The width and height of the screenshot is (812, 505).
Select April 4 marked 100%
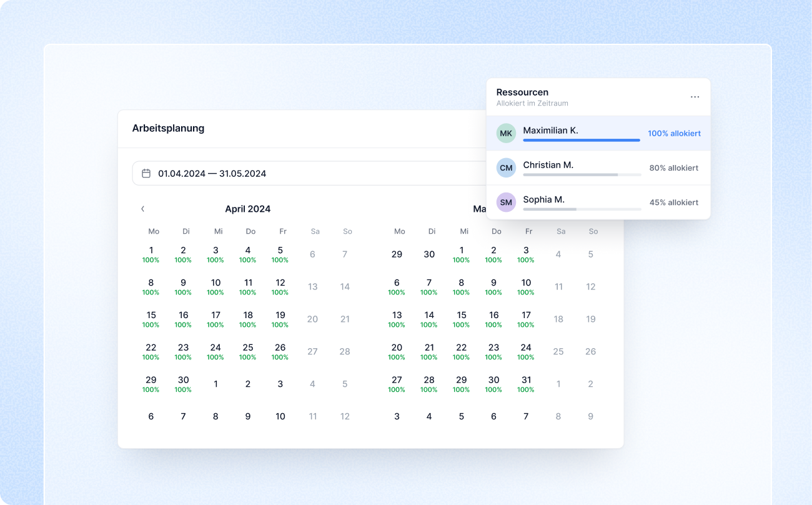tap(248, 254)
